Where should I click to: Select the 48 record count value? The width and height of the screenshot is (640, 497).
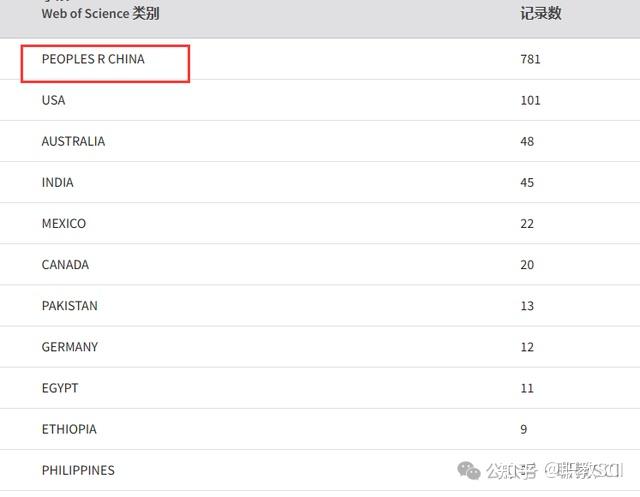click(x=527, y=142)
